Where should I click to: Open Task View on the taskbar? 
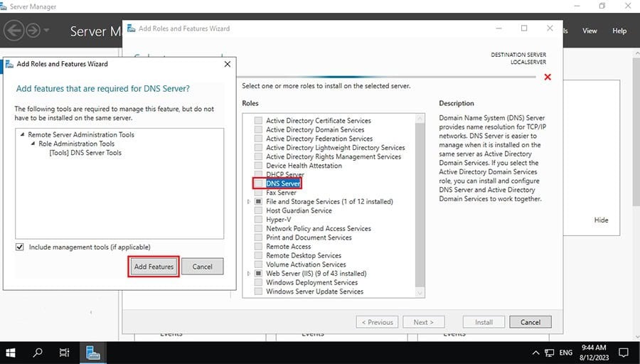tap(64, 353)
